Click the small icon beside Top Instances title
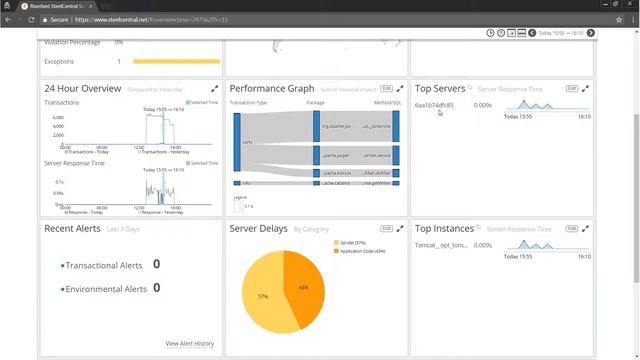This screenshot has height=360, width=640. point(478,227)
